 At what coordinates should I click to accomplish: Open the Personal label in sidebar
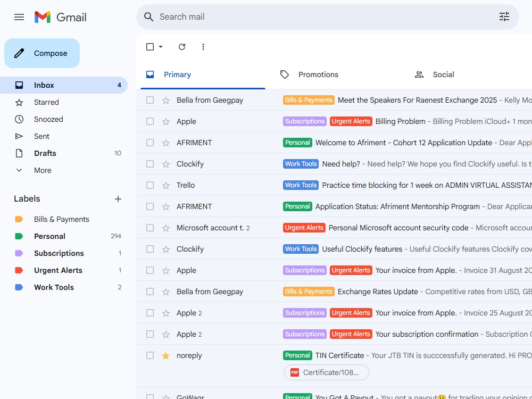64,236
